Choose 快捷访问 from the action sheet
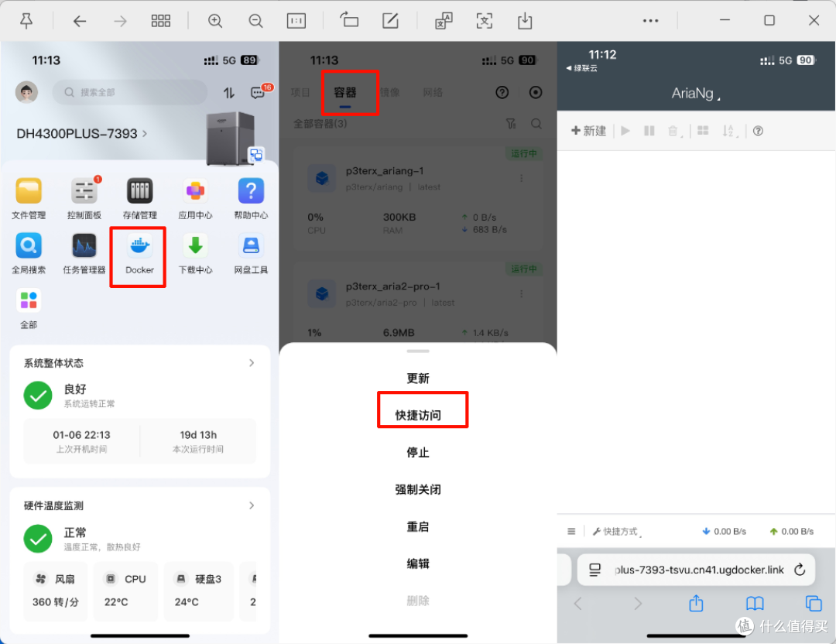 pyautogui.click(x=417, y=416)
